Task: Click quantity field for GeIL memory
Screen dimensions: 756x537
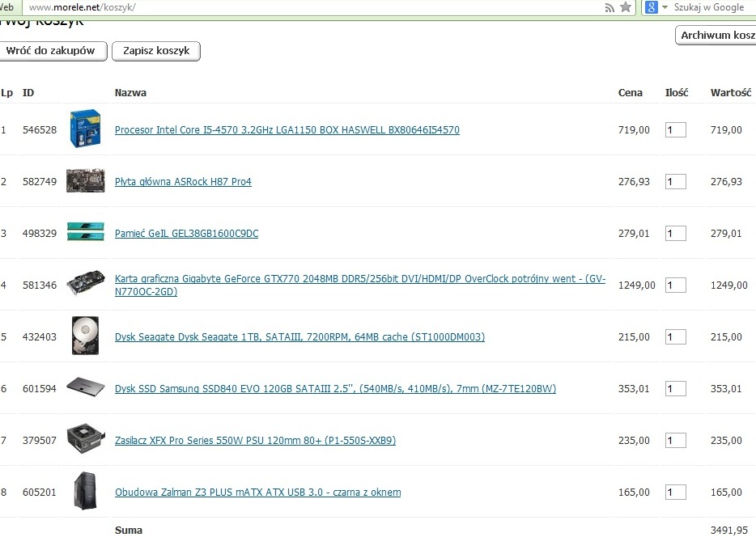Action: tap(676, 233)
